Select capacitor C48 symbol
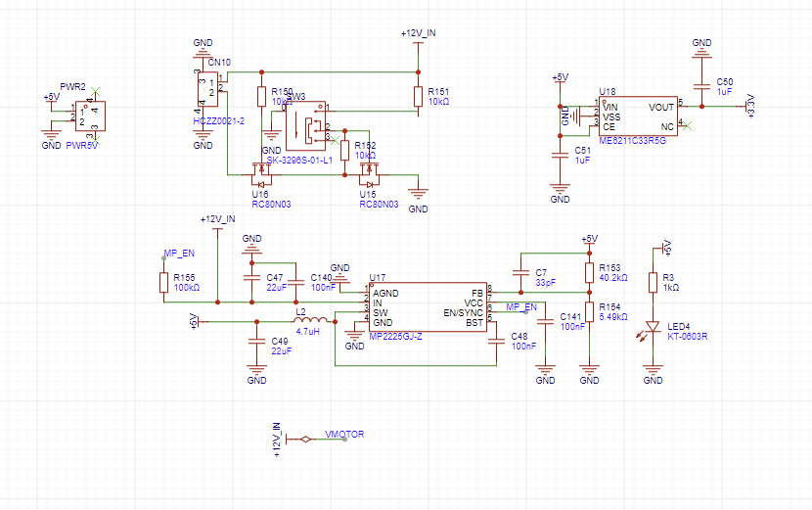The width and height of the screenshot is (812, 510). tap(497, 342)
